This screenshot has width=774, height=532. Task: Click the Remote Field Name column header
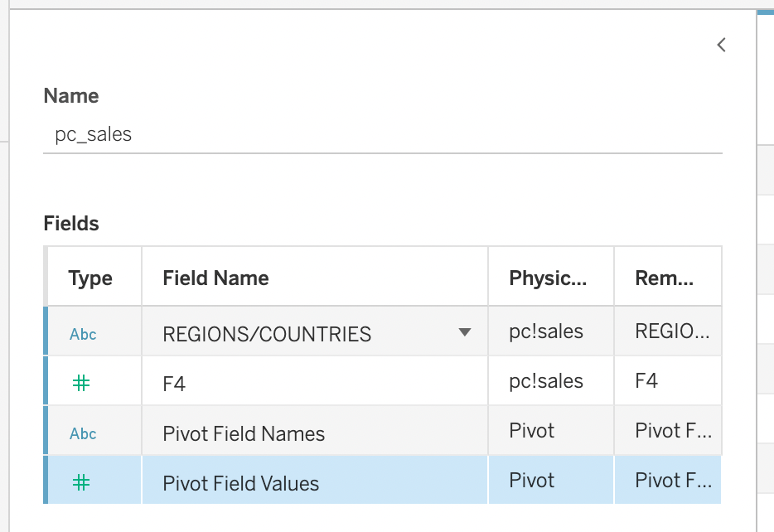[x=665, y=278]
